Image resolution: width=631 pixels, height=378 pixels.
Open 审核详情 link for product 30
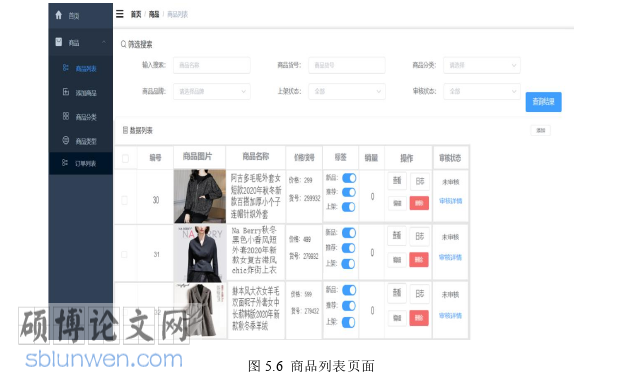450,201
